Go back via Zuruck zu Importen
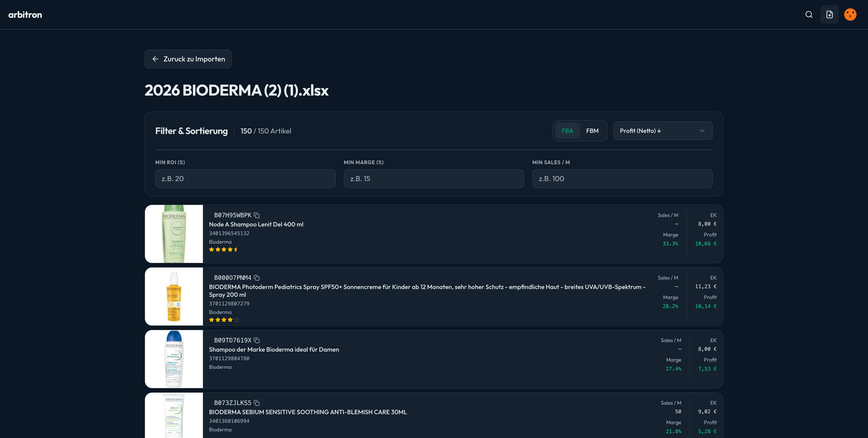The image size is (868, 438). point(188,59)
